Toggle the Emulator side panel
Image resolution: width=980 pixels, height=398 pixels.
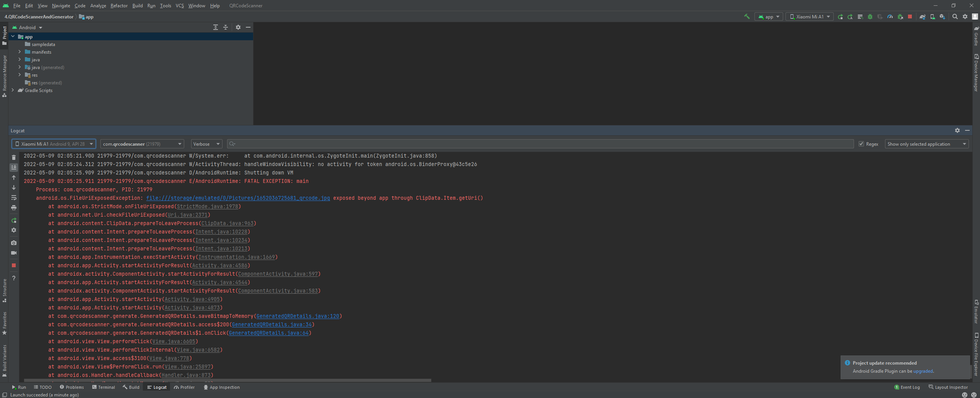click(x=976, y=311)
